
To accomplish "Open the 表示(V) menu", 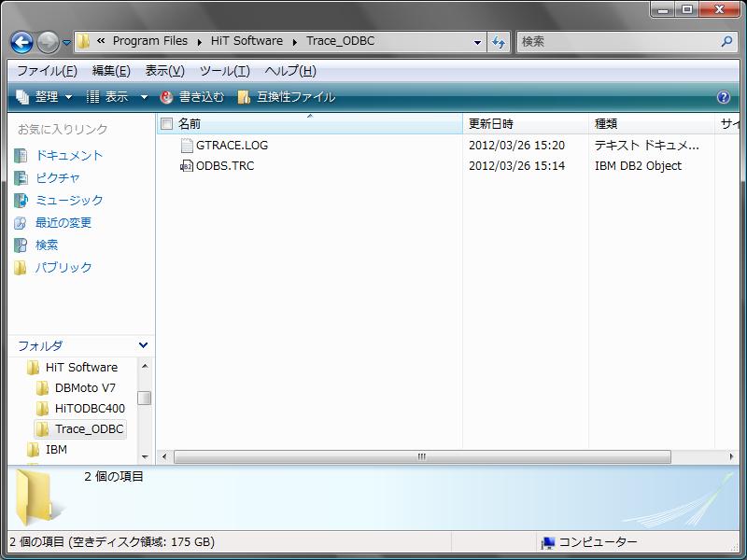I will coord(164,71).
